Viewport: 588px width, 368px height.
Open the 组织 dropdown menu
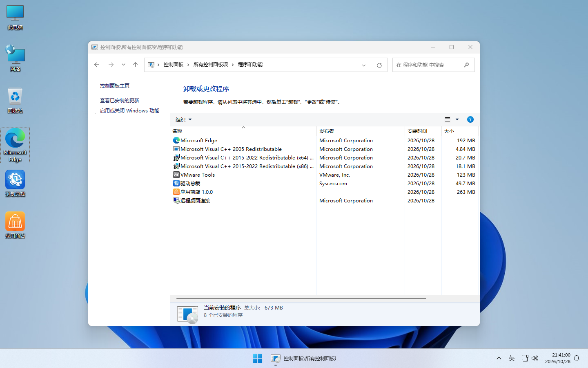click(x=183, y=119)
